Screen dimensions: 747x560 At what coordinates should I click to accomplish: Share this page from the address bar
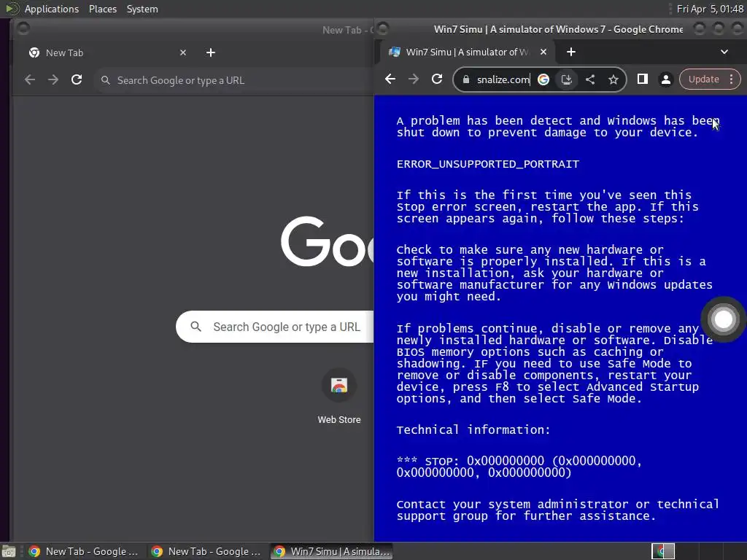(x=589, y=79)
